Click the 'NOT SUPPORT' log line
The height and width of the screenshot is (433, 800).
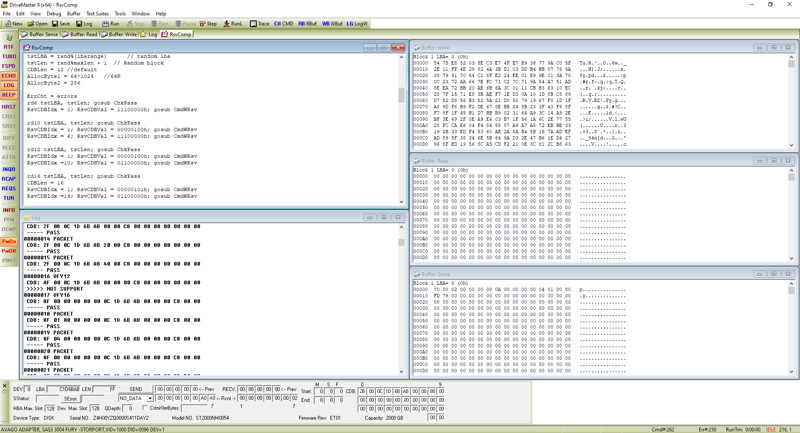point(55,289)
